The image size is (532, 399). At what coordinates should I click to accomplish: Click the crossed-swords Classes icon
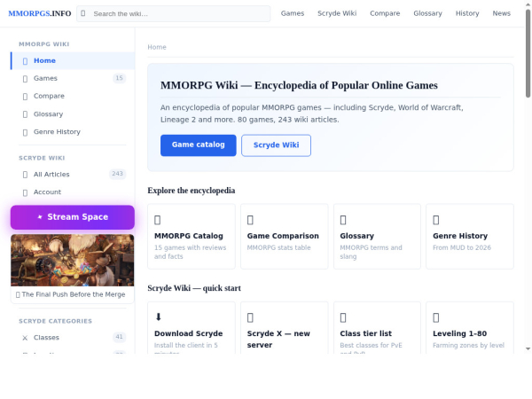coord(25,338)
